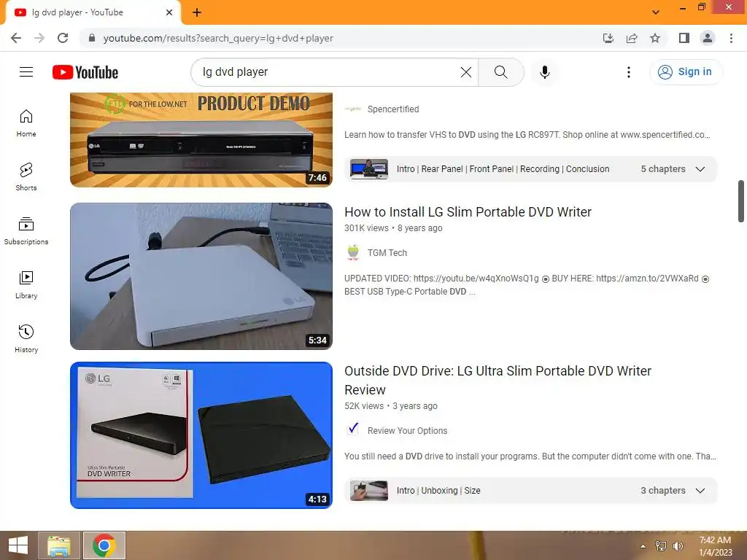Go to Home in the sidebar
Viewport: 747px width, 560px height.
click(x=26, y=123)
